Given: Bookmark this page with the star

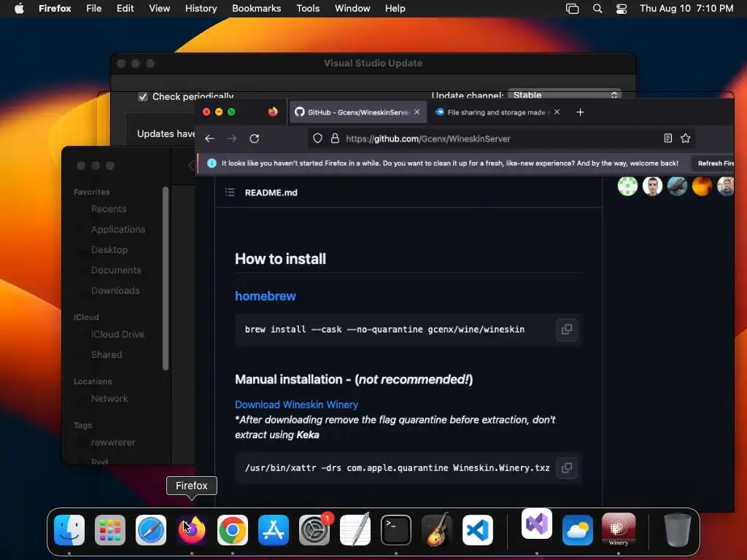Looking at the screenshot, I should tap(686, 138).
